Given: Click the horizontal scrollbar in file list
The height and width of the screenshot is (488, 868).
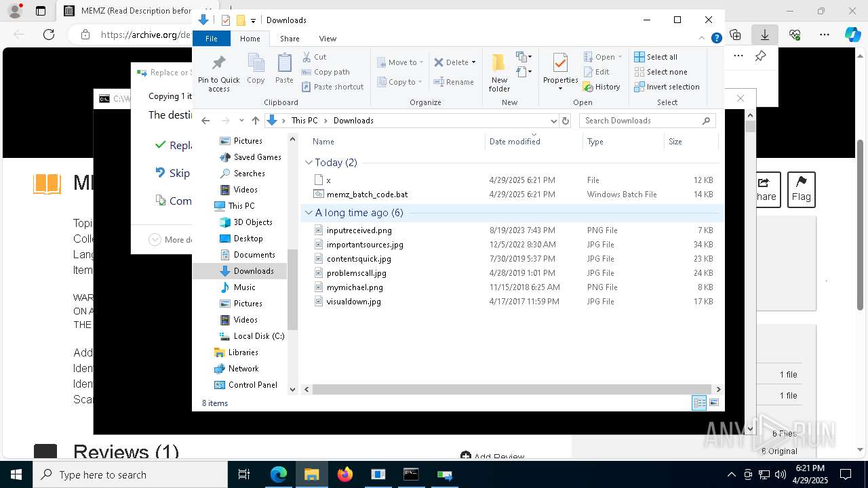Looking at the screenshot, I should click(x=513, y=390).
